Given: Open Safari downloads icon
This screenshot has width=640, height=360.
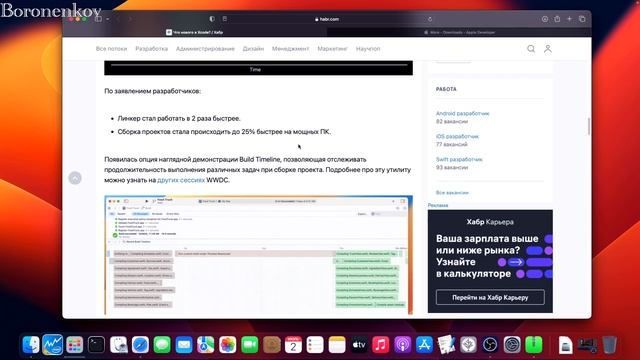Looking at the screenshot, I should pyautogui.click(x=545, y=19).
